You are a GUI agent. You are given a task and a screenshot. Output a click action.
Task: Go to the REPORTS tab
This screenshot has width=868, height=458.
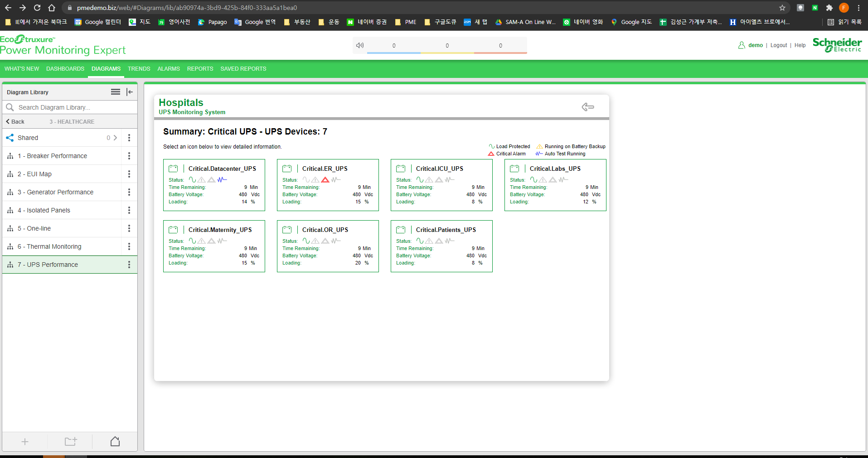(x=200, y=69)
